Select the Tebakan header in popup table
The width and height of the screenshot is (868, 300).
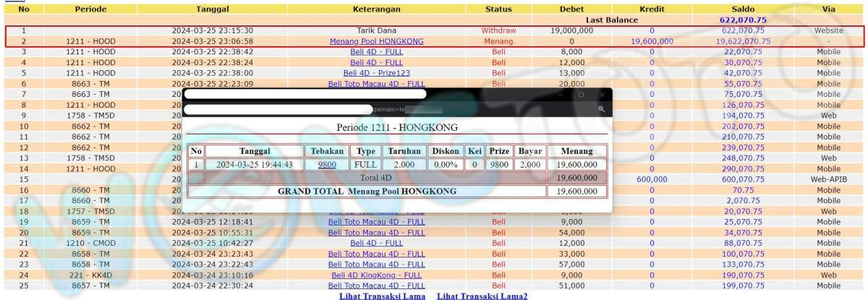tap(328, 151)
